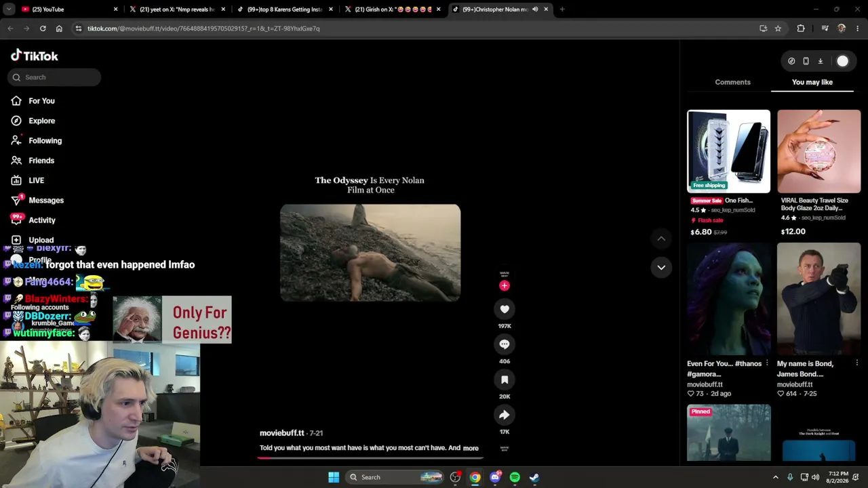This screenshot has width=868, height=488.
Task: Show hidden system tray icons
Action: tap(776, 477)
